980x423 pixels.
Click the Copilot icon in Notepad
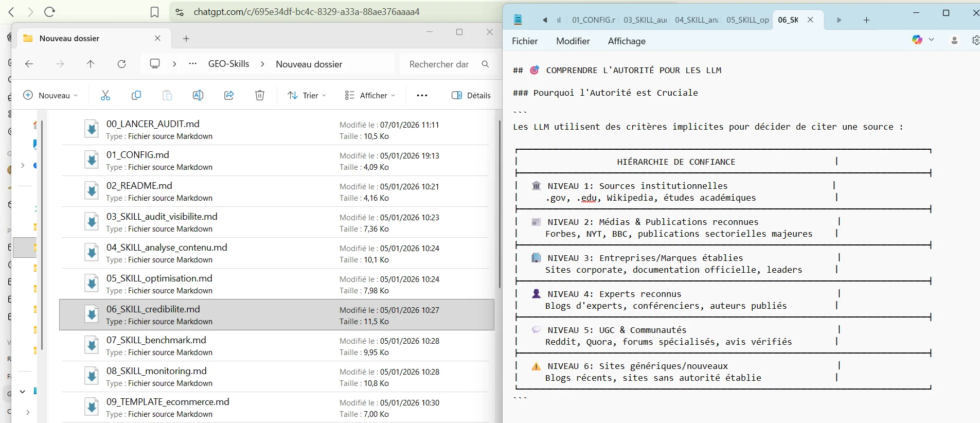coord(917,40)
